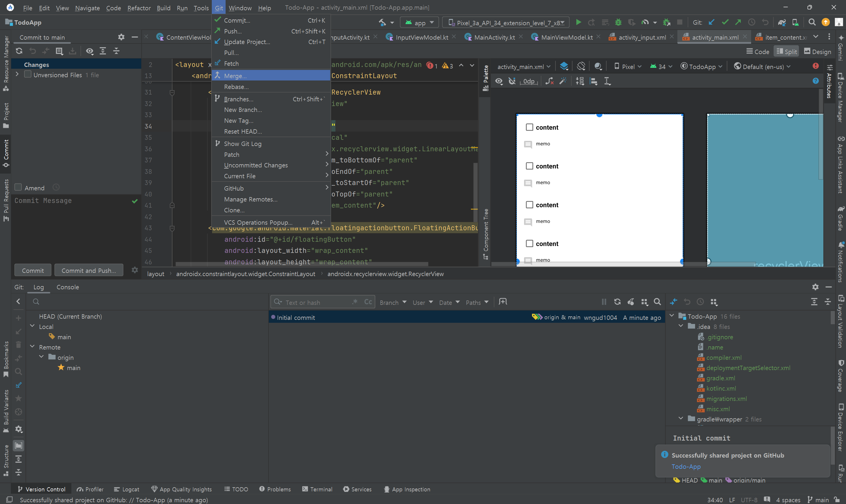This screenshot has width=846, height=504.
Task: Check the Unversioned Files checkbox
Action: coord(28,74)
